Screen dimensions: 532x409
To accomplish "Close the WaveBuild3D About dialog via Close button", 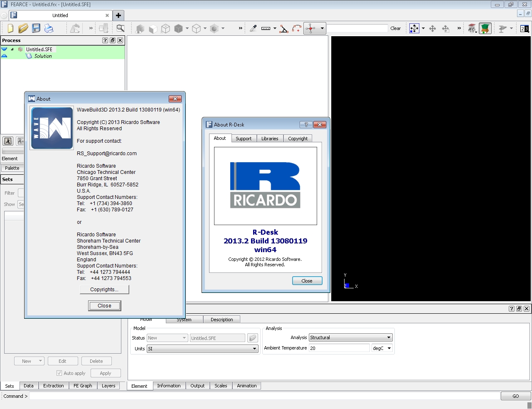I will click(104, 306).
